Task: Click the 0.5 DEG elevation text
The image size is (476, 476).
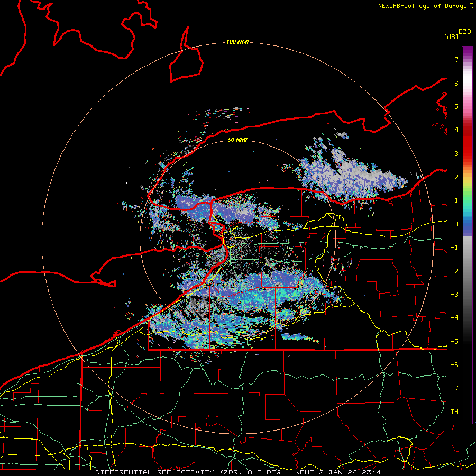Action: (x=263, y=472)
